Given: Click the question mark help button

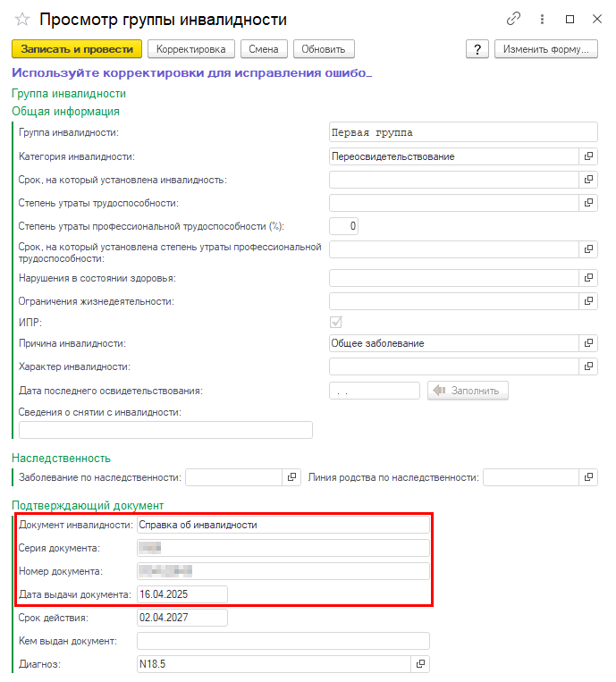Looking at the screenshot, I should (477, 49).
